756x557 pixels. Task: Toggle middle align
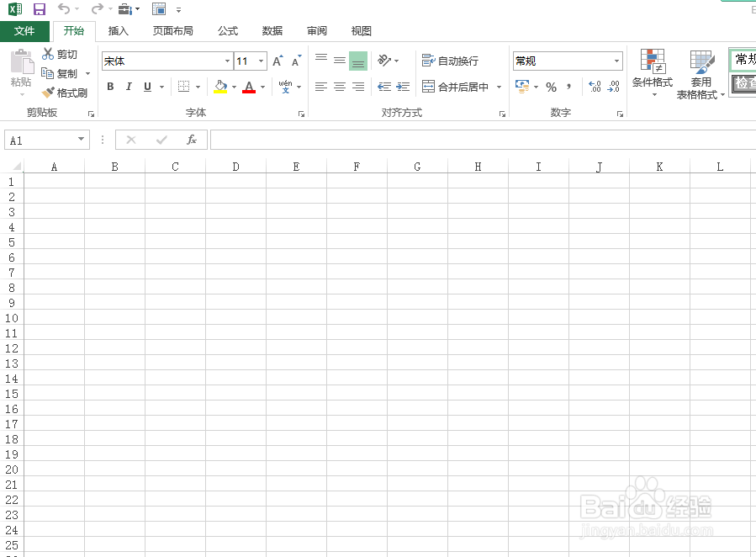340,61
